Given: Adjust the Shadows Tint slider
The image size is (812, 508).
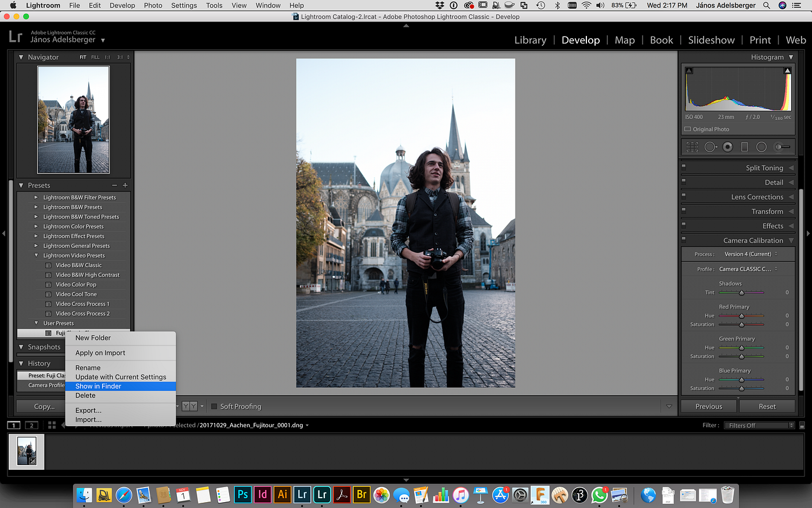Looking at the screenshot, I should click(741, 293).
